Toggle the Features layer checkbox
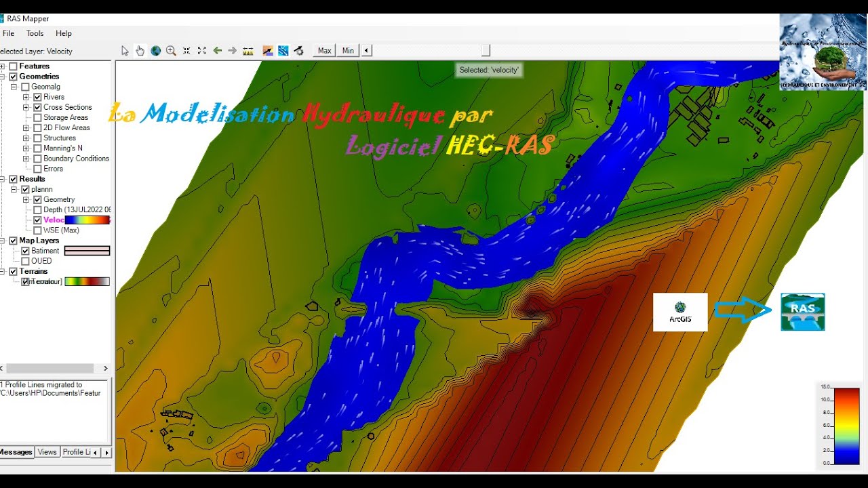Viewport: 868px width, 488px height. 13,66
